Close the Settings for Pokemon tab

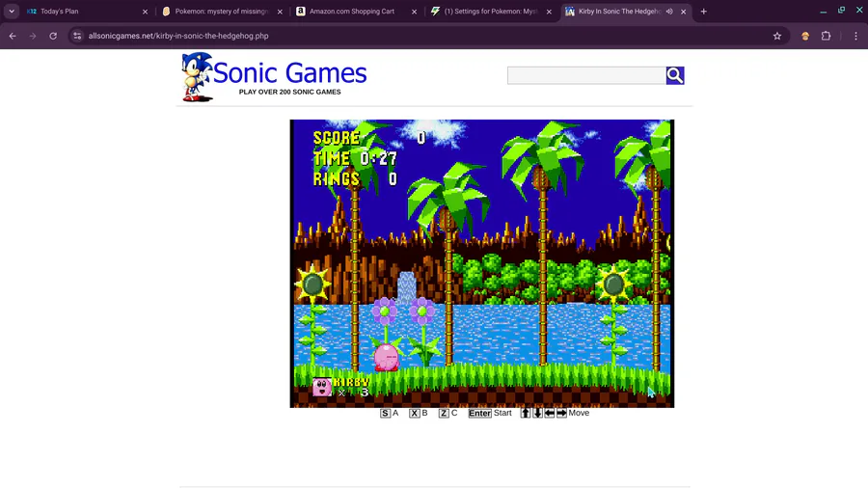pos(549,12)
